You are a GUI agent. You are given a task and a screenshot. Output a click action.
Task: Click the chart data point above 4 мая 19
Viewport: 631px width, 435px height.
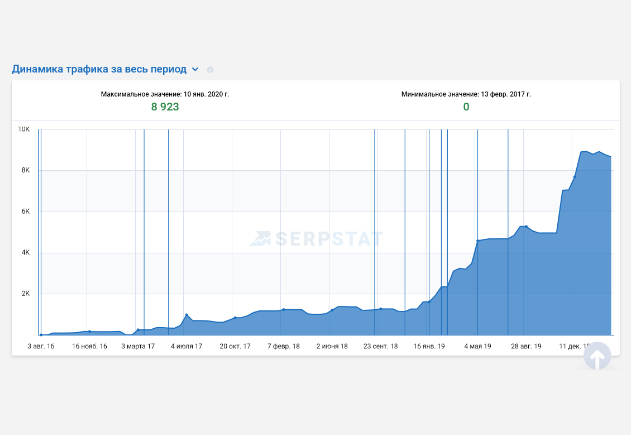(x=478, y=241)
